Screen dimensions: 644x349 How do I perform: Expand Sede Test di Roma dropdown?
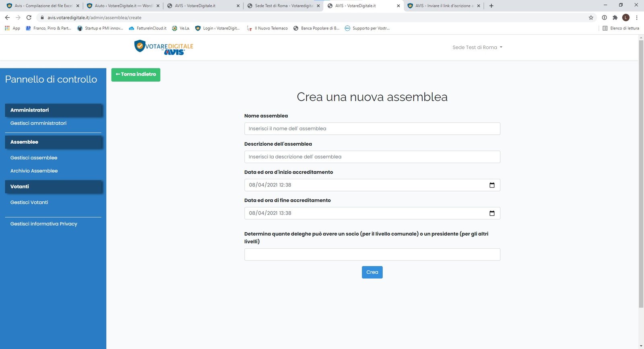pyautogui.click(x=477, y=47)
